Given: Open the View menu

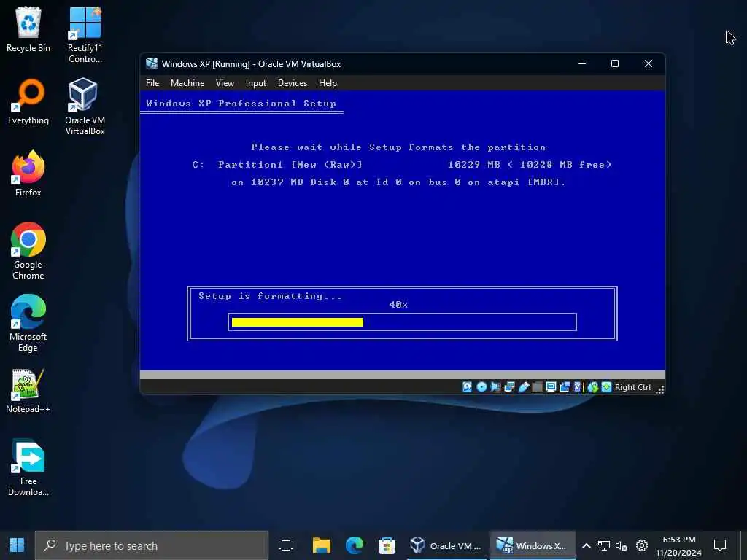Looking at the screenshot, I should pyautogui.click(x=225, y=83).
